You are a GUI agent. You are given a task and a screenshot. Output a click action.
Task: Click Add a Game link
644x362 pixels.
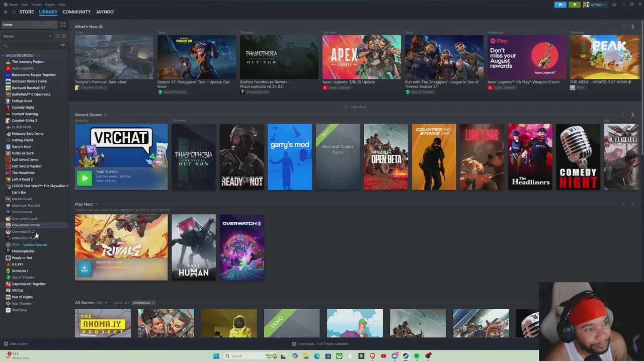pyautogui.click(x=19, y=344)
